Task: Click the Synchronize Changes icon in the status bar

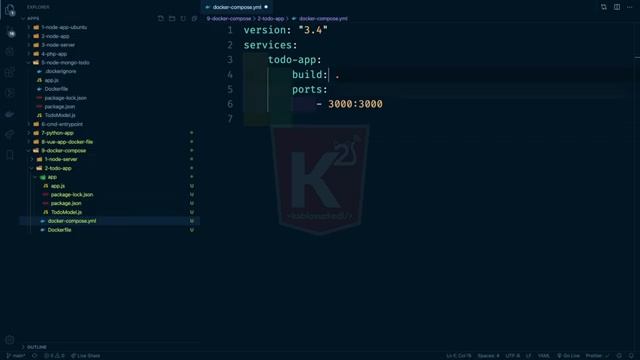Action: click(35, 356)
